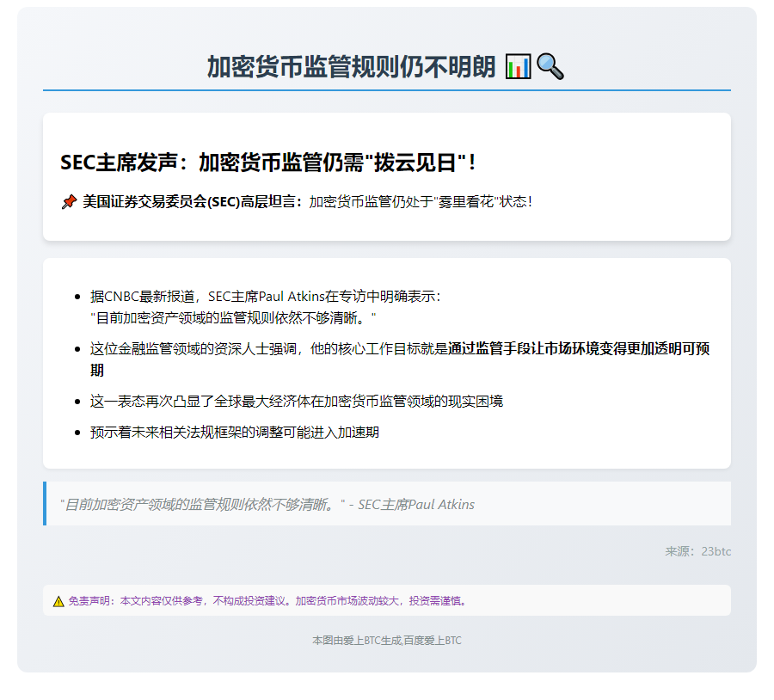Select the quoted line 目前加密资产领域 in first bullet

point(233,318)
